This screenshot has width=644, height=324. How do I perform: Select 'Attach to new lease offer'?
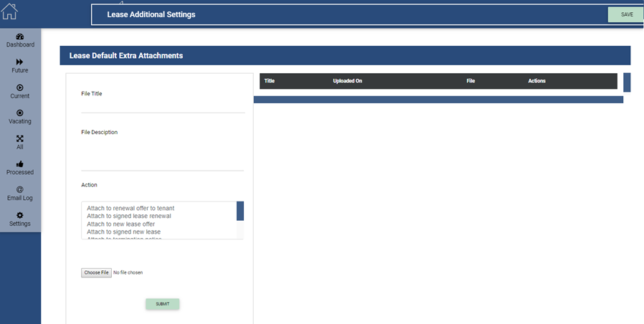click(x=120, y=224)
